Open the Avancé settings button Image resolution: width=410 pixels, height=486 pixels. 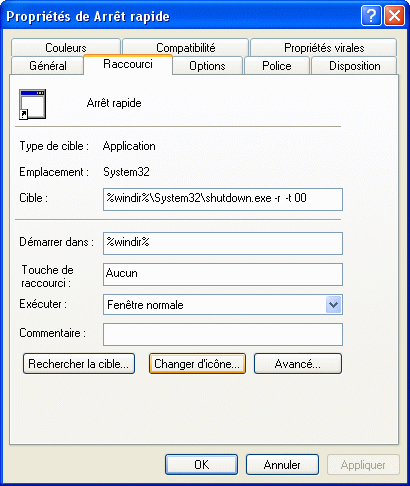pyautogui.click(x=298, y=364)
